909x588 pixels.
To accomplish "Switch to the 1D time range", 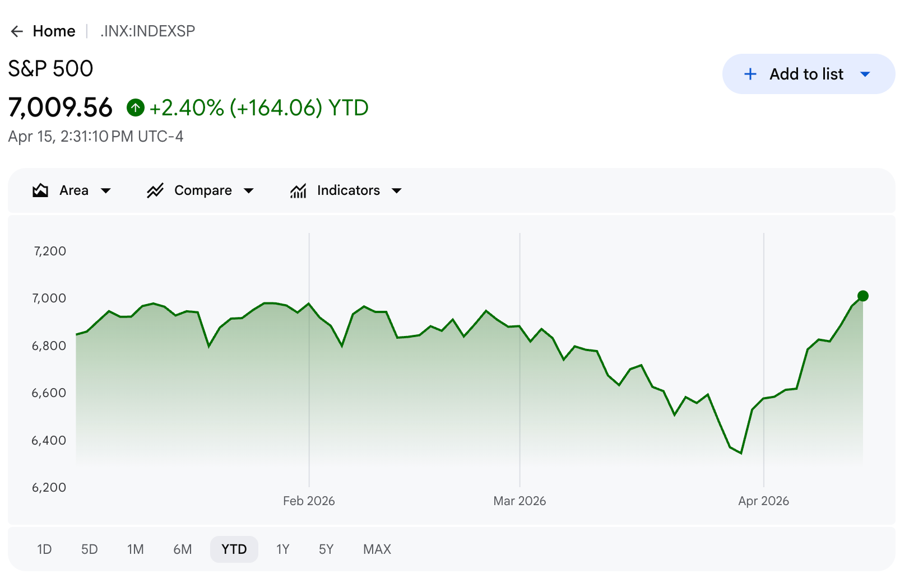I will [x=44, y=549].
